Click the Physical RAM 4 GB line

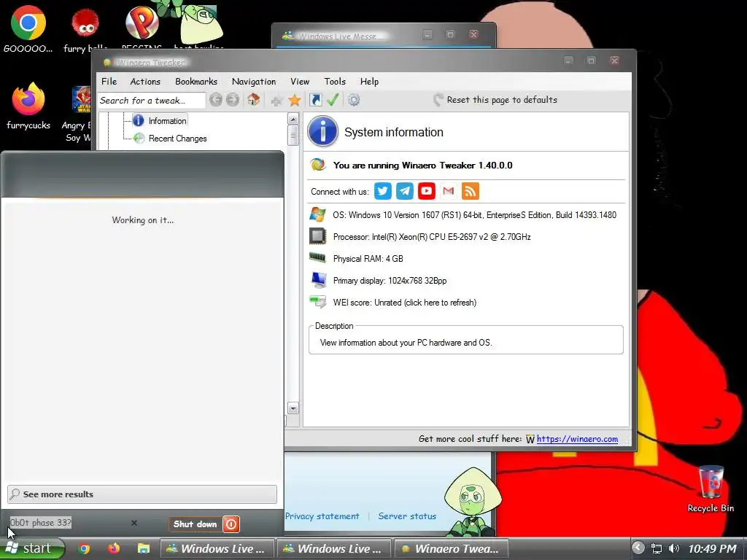coord(368,259)
